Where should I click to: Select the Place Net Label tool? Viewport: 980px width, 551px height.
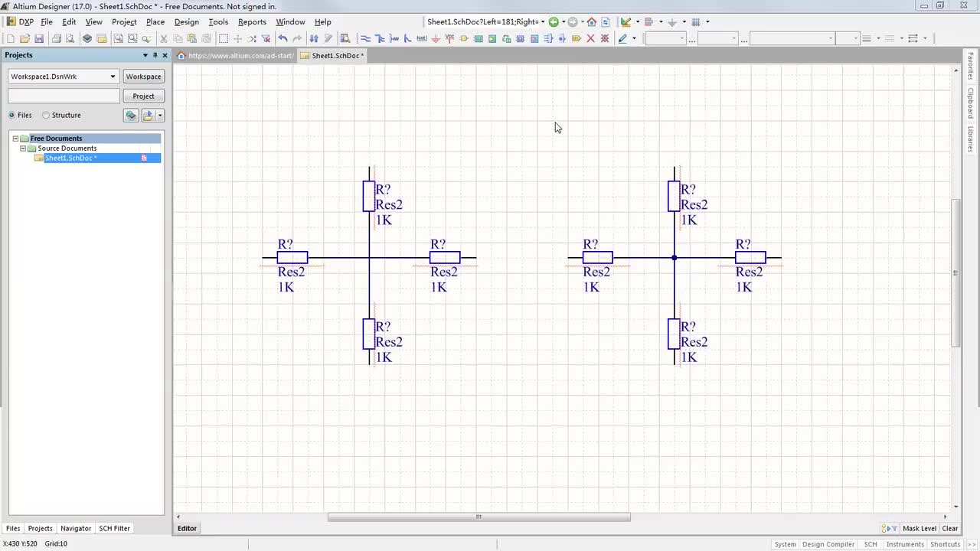pyautogui.click(x=421, y=38)
